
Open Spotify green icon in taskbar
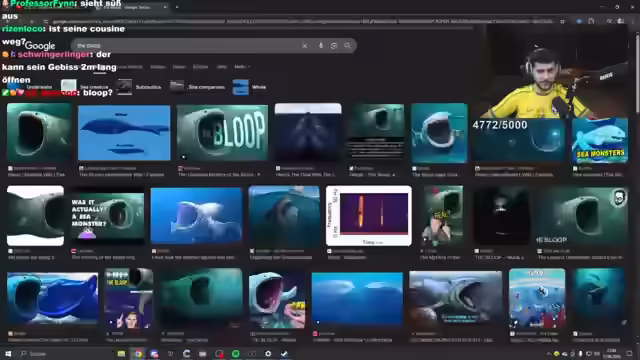click(x=236, y=353)
